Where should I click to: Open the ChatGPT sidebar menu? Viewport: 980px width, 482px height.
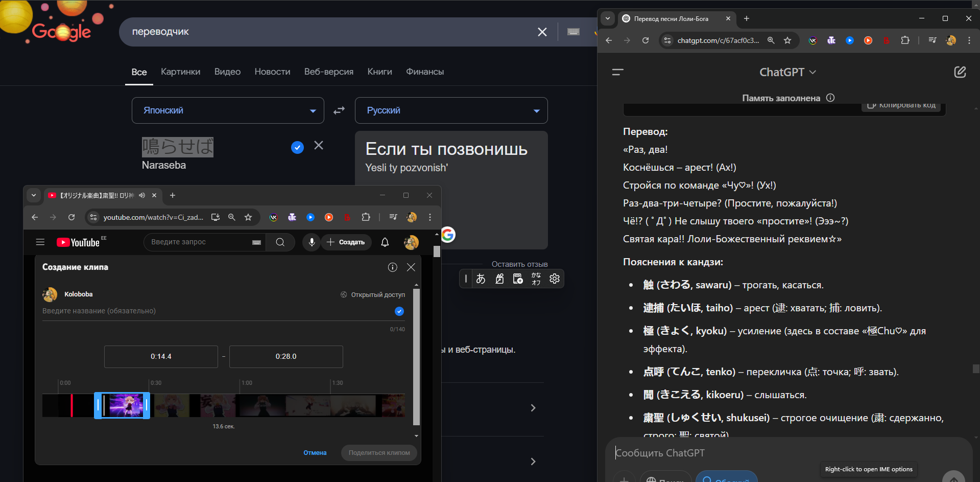[x=617, y=72]
